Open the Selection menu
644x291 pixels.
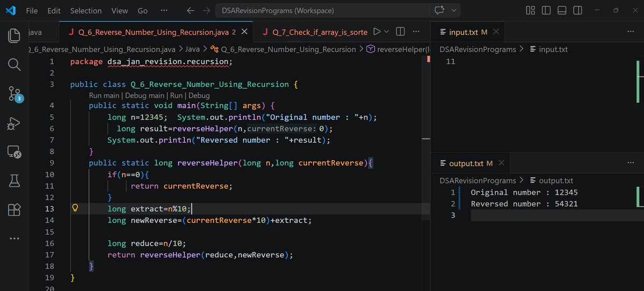86,10
